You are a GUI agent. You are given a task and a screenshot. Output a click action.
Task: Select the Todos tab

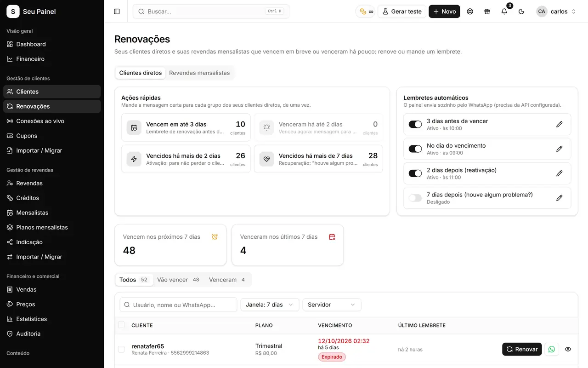(134, 280)
